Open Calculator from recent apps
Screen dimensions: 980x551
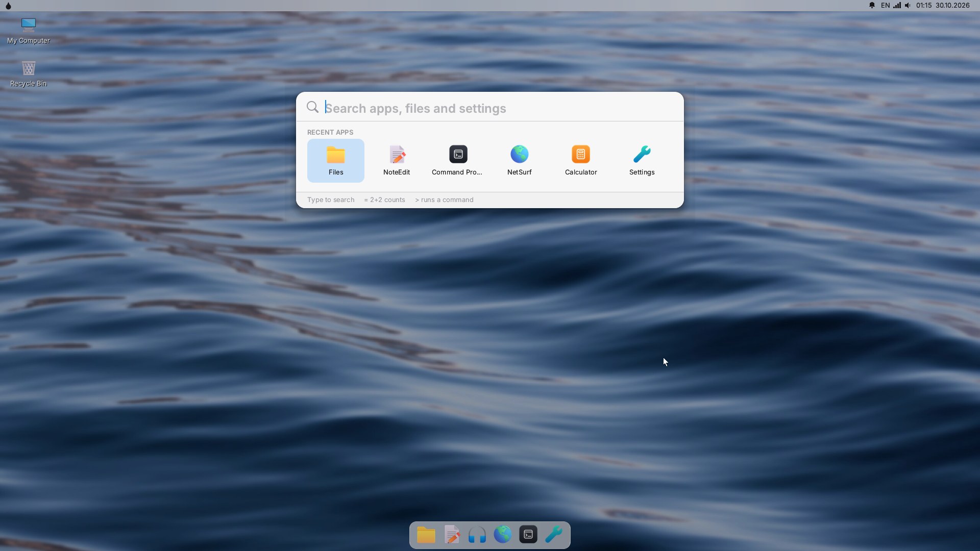(x=581, y=161)
